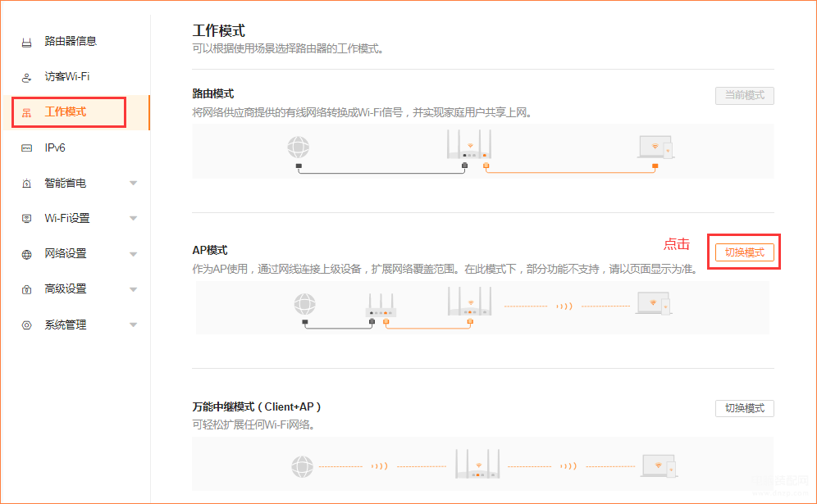Open the 系统管理 menu item
Screen dimensions: 817x504
(x=65, y=325)
